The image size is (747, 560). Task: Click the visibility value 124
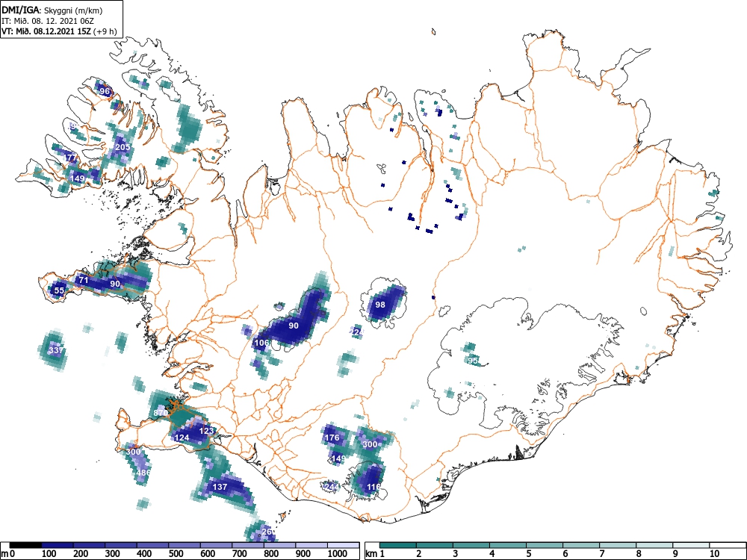(182, 437)
